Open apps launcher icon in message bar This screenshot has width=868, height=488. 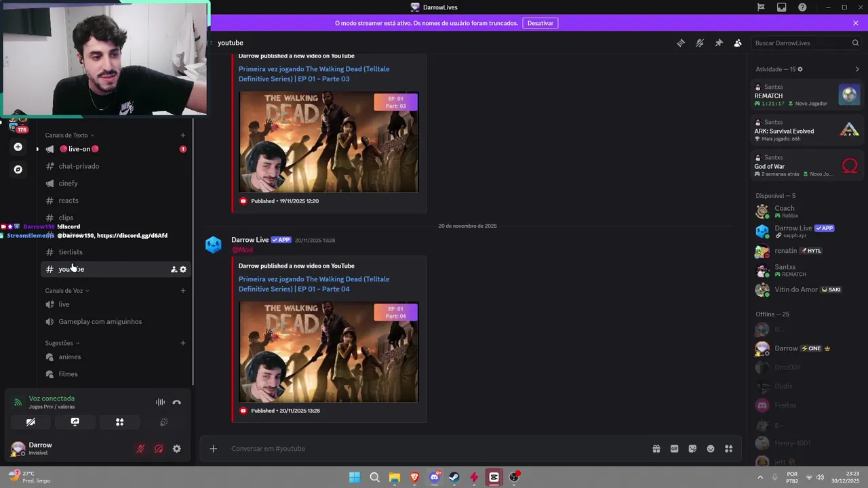[729, 449]
